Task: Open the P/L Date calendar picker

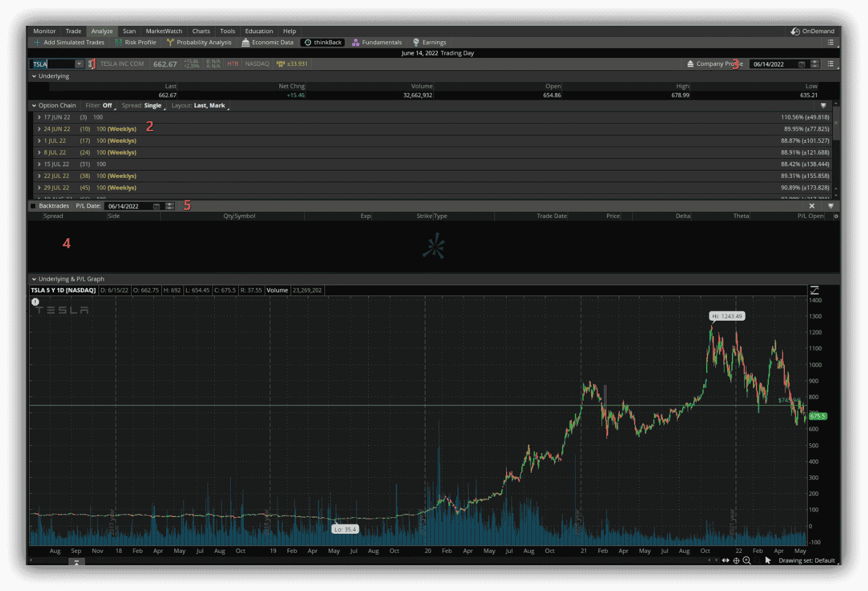Action: tap(156, 206)
